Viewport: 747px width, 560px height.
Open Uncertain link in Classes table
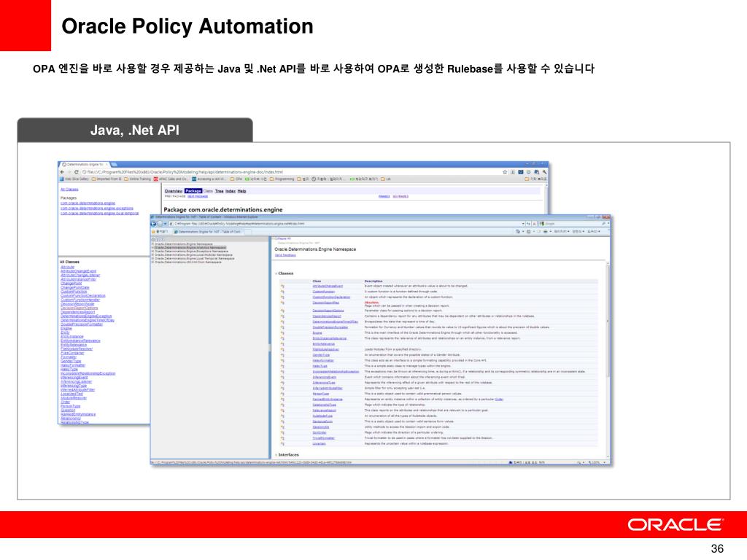[320, 444]
